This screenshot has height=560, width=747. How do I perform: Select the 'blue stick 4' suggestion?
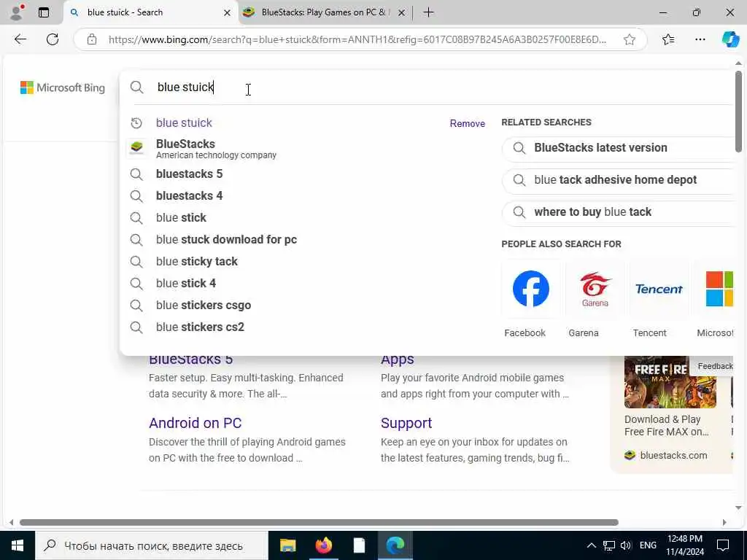(186, 284)
